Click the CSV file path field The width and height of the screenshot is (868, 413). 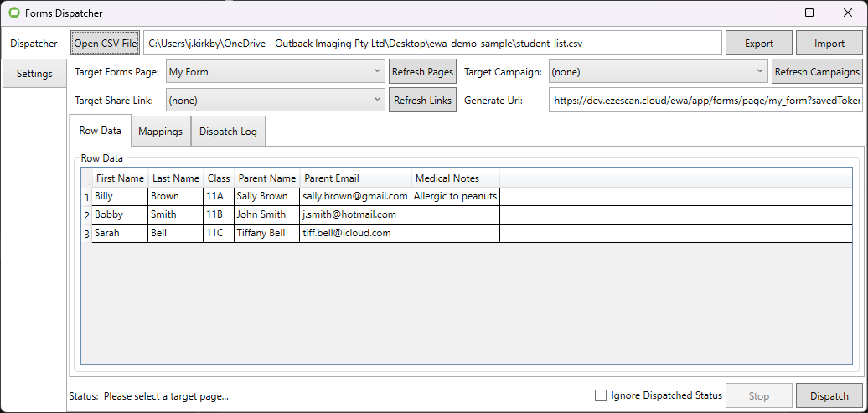[431, 43]
